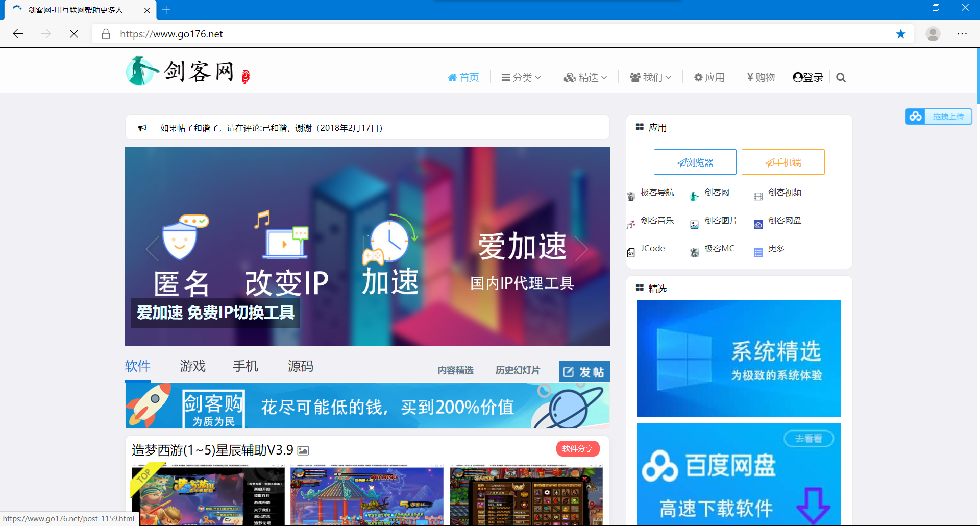Switch to the 软件 tab
The height and width of the screenshot is (526, 980).
coord(138,366)
